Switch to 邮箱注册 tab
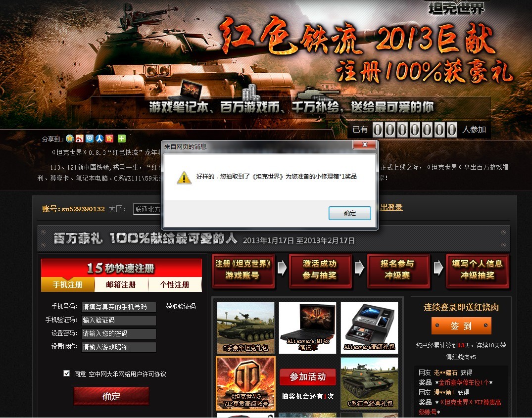This screenshot has height=418, width=532. click(x=121, y=284)
